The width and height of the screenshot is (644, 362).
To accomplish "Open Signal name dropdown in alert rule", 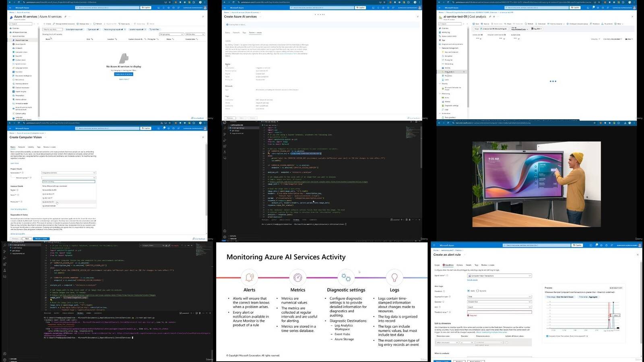I will 499,276.
